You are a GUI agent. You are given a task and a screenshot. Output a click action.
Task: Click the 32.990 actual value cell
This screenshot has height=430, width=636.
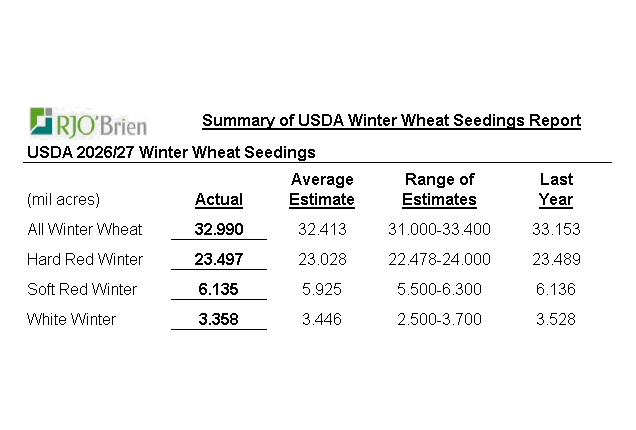219,229
